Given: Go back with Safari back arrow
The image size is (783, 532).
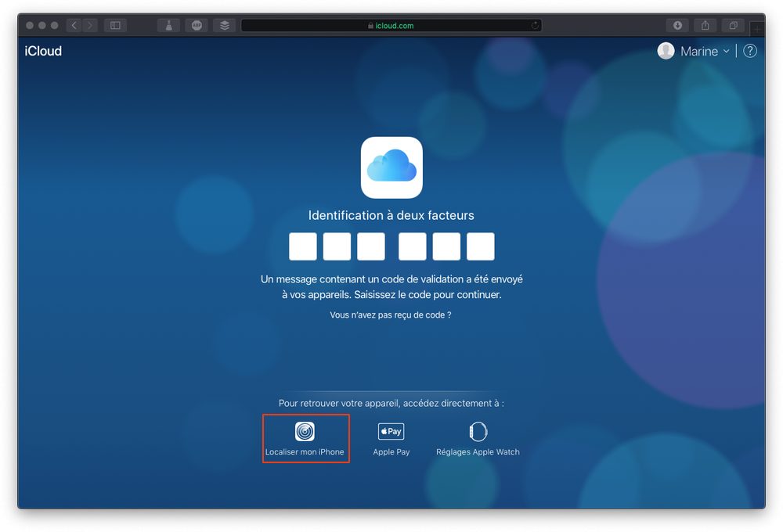Looking at the screenshot, I should point(74,26).
